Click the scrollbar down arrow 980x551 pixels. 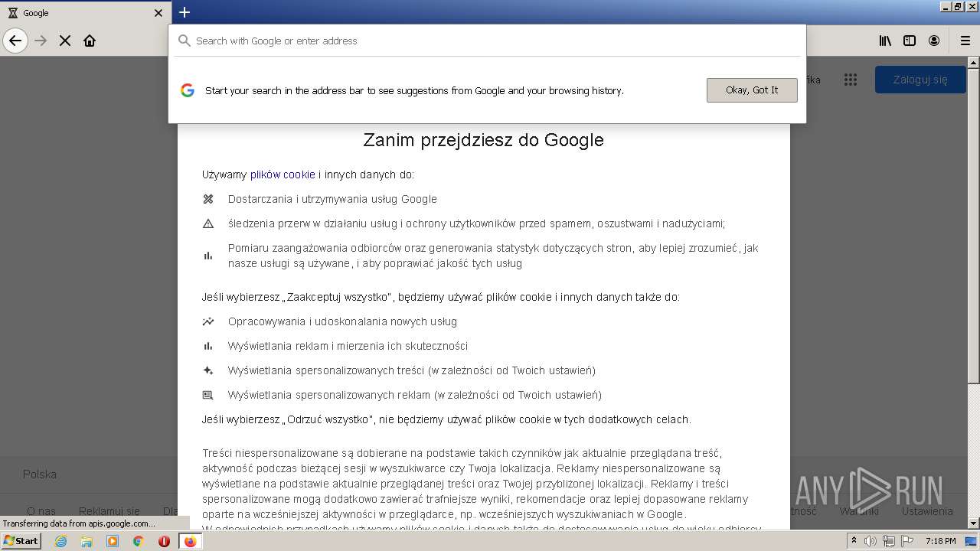973,523
